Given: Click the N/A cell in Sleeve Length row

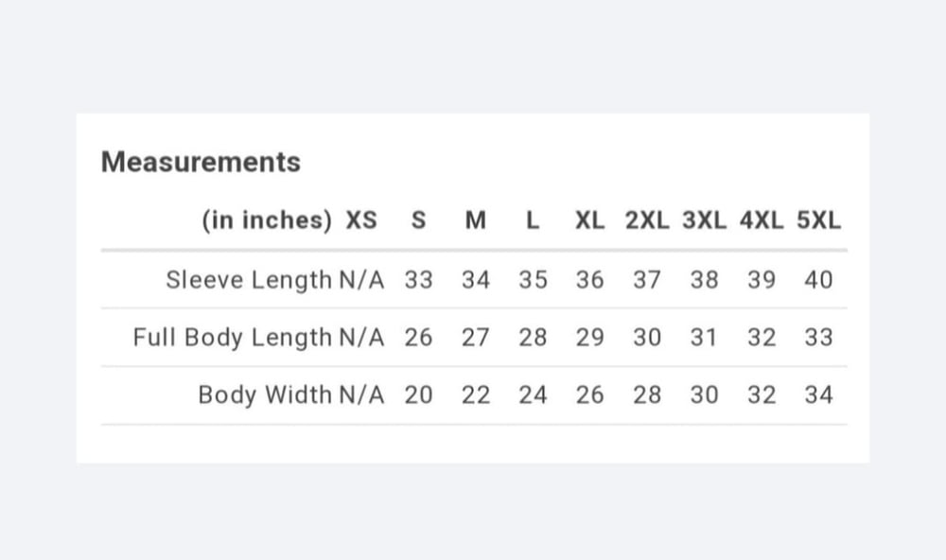Looking at the screenshot, I should point(361,280).
